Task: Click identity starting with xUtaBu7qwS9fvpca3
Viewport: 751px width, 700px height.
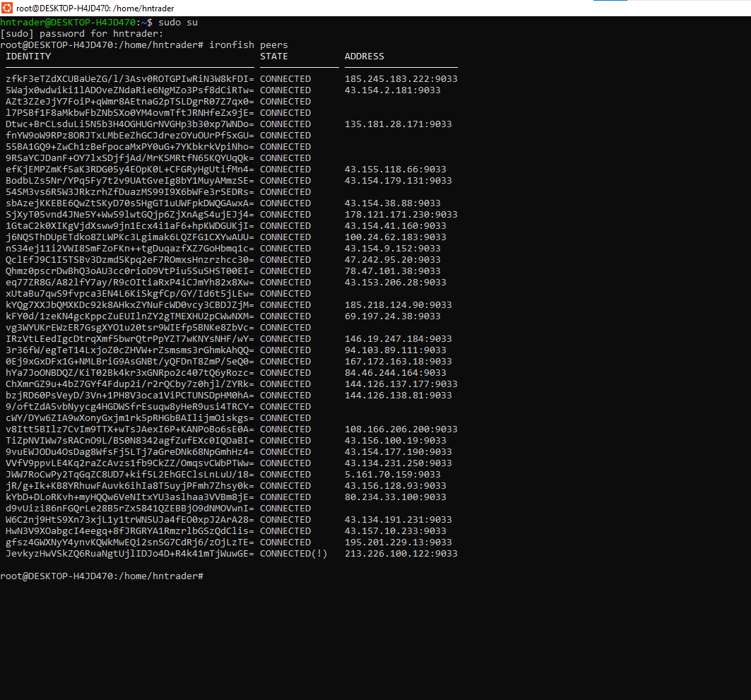Action: 130,294
